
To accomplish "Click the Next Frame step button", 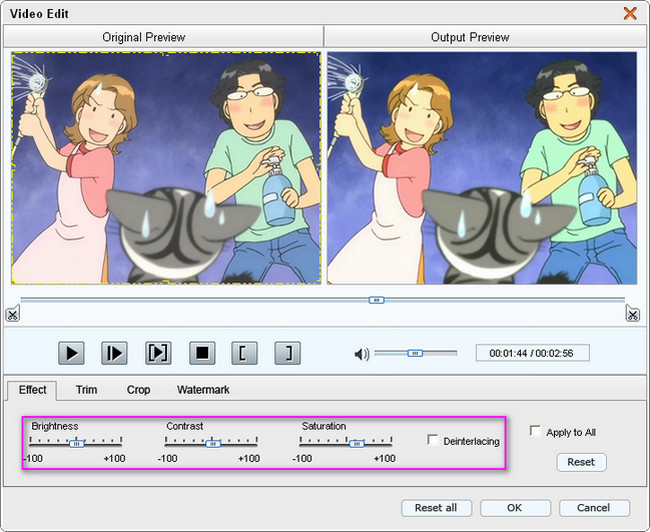I will (x=114, y=353).
